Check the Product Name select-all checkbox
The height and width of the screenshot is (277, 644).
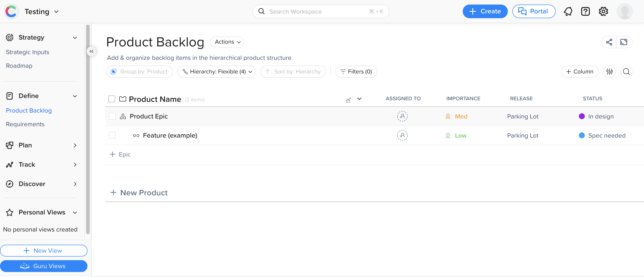(x=112, y=99)
